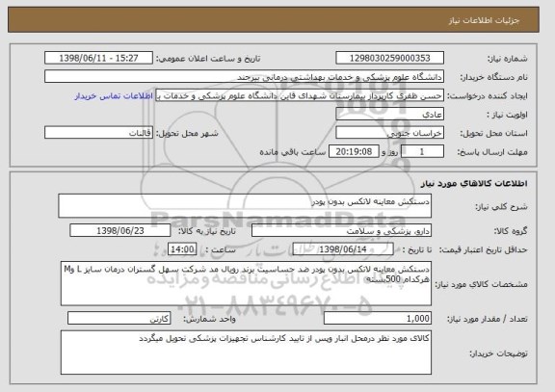
Task: Click the label شهر محل تحویل
Action: point(187,133)
